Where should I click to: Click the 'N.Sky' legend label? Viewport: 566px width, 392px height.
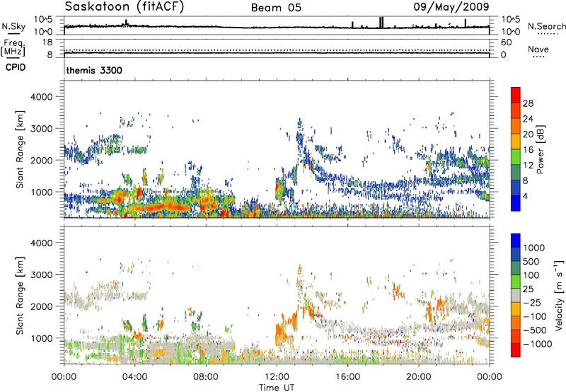click(x=13, y=26)
